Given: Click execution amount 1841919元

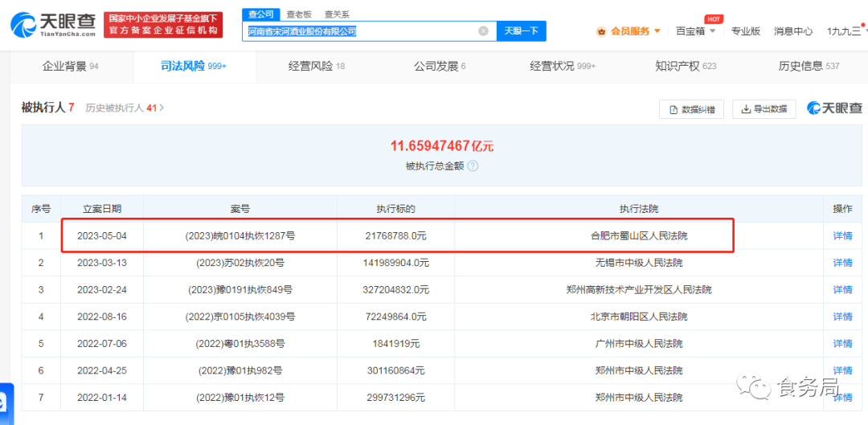Looking at the screenshot, I should click(395, 344).
